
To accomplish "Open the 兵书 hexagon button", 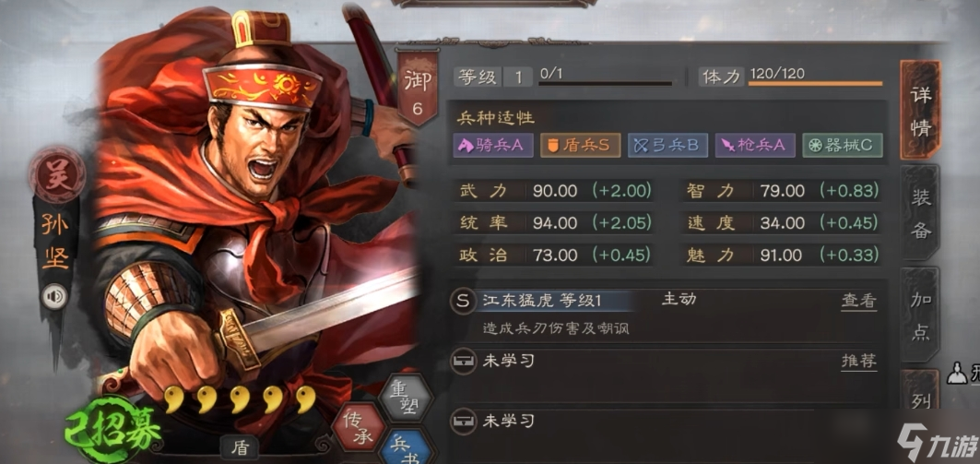I will 407,448.
